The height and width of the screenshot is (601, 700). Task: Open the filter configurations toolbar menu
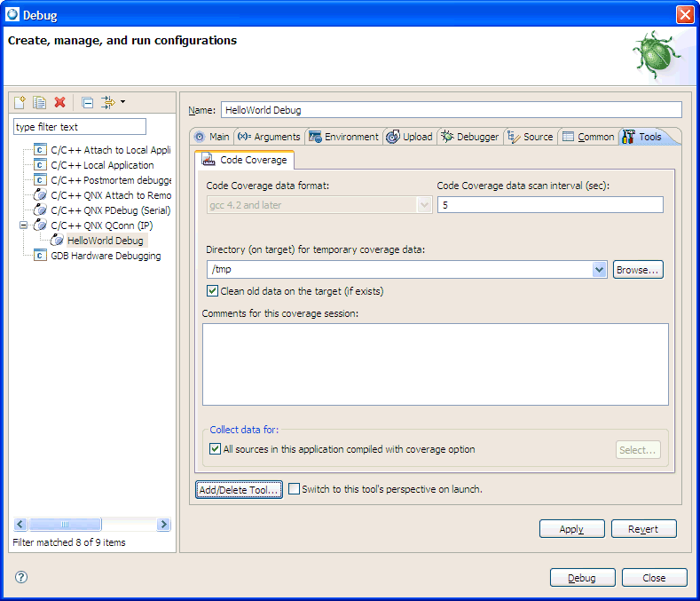pos(113,103)
